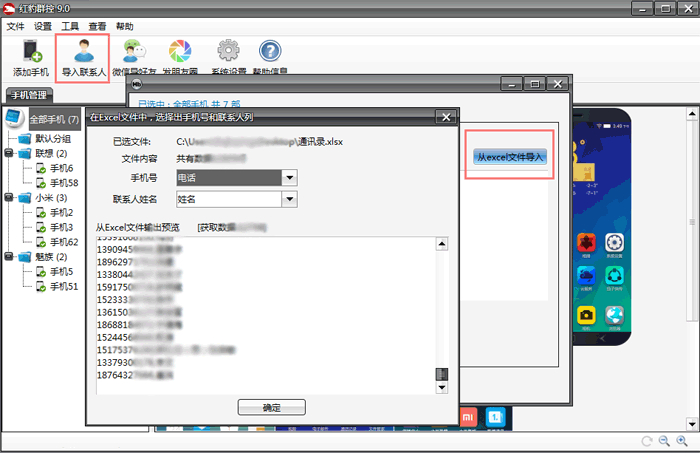700x453 pixels.
Task: Tap the blue cloud weather app on phone
Action: pyautogui.click(x=586, y=275)
